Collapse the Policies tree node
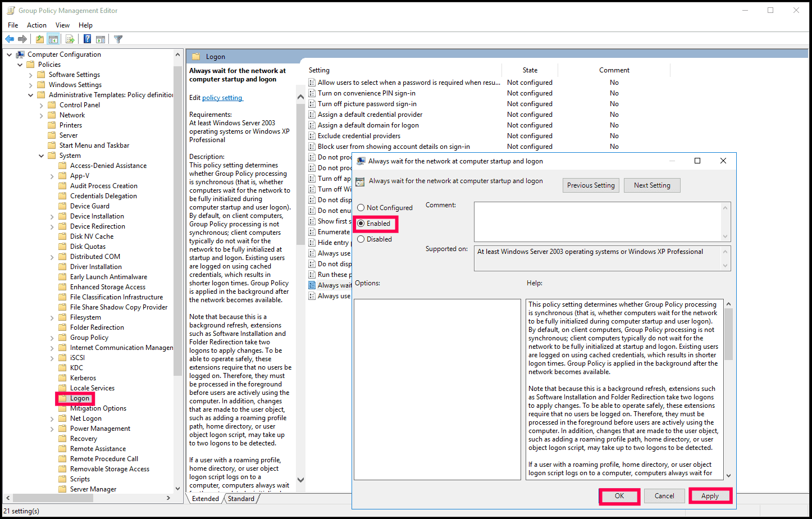812x519 pixels. [20, 65]
